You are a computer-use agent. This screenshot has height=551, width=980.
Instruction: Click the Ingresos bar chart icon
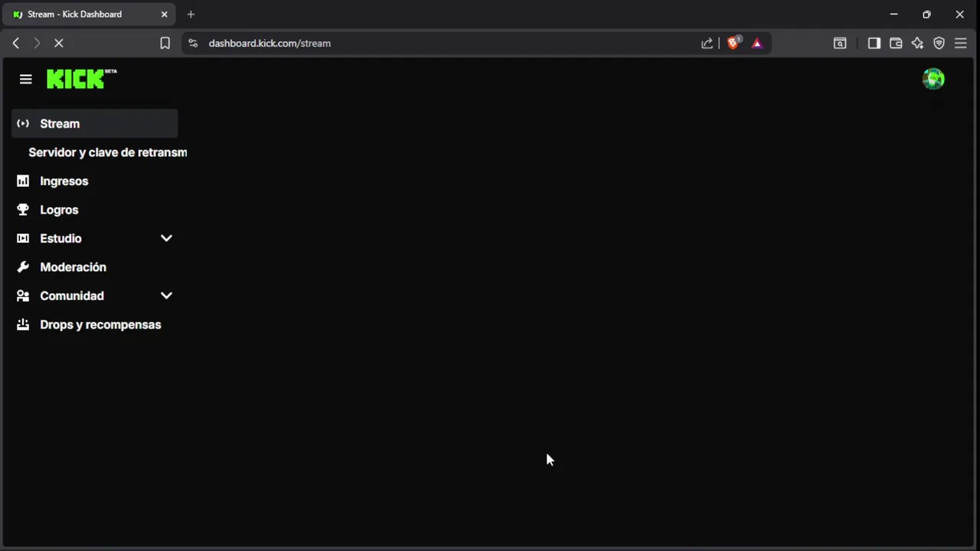[23, 181]
